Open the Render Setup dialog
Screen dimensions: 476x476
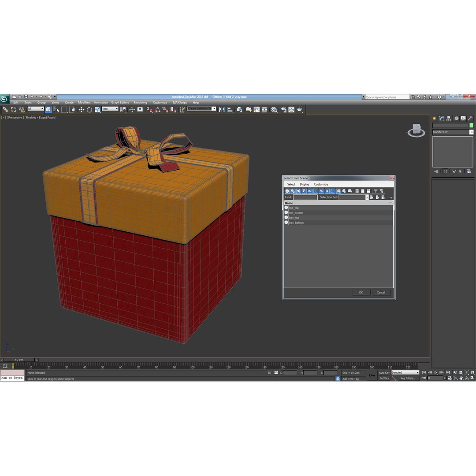point(283,110)
